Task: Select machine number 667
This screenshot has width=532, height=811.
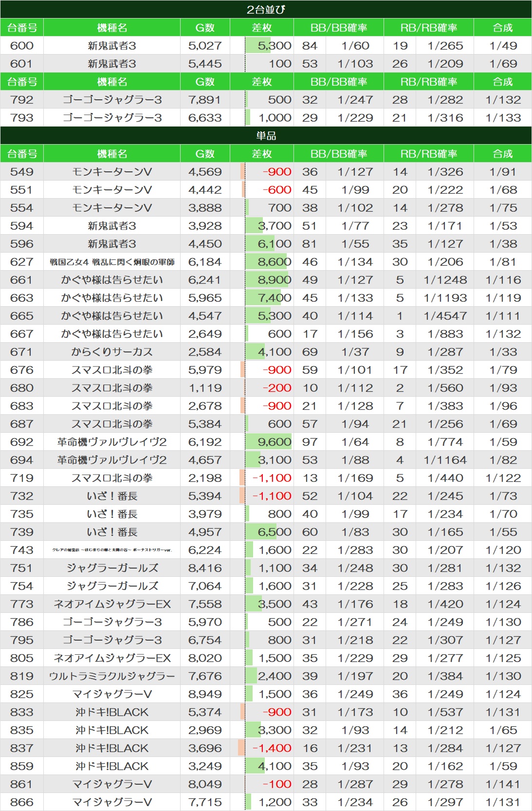Action: [x=22, y=334]
